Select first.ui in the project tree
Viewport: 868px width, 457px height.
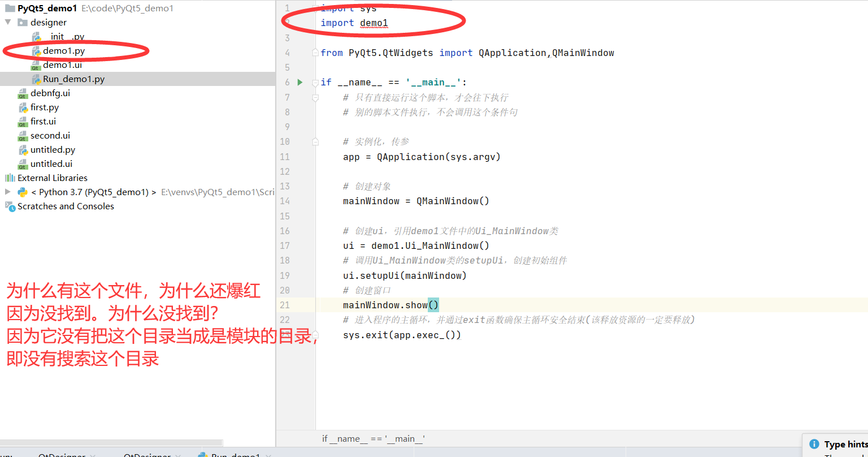[x=43, y=122]
